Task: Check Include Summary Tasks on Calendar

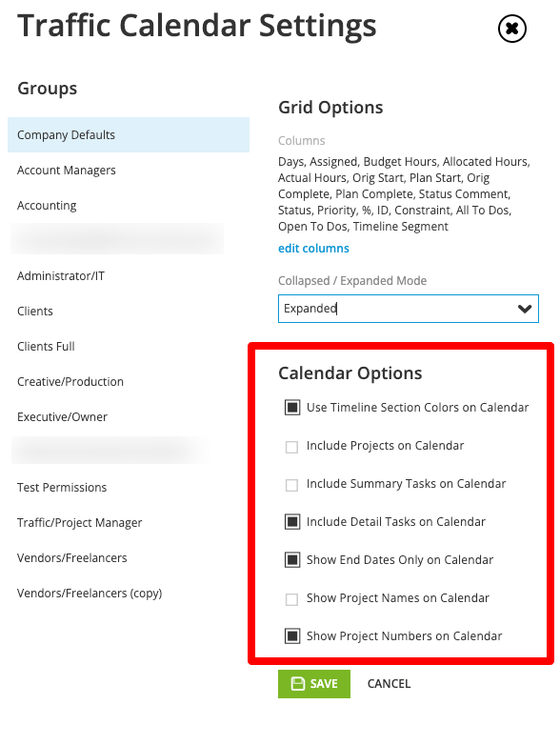Action: (x=291, y=485)
